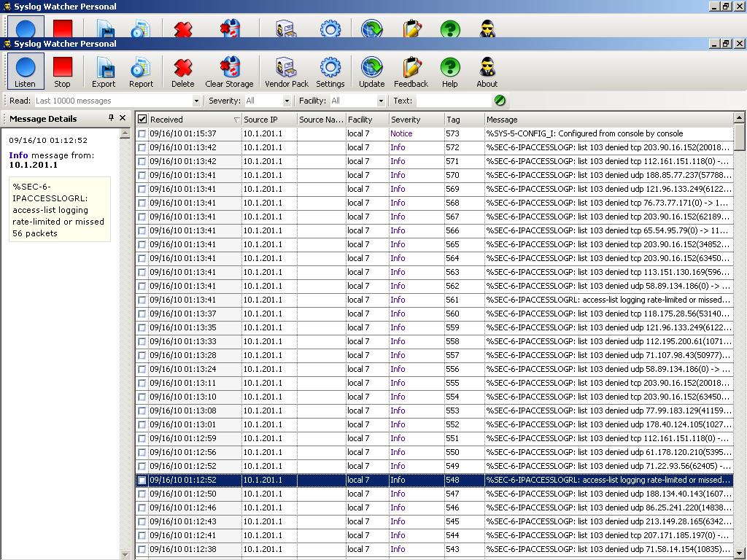The image size is (747, 560).
Task: Open the Feedback clipboard icon
Action: pyautogui.click(x=411, y=67)
